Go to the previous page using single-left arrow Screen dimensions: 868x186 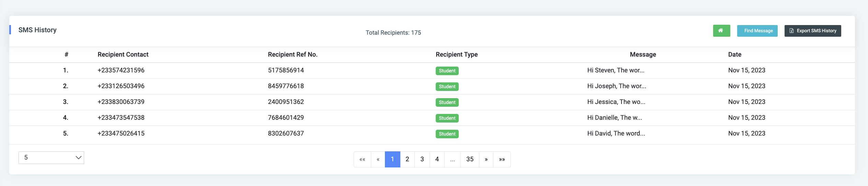(378, 159)
